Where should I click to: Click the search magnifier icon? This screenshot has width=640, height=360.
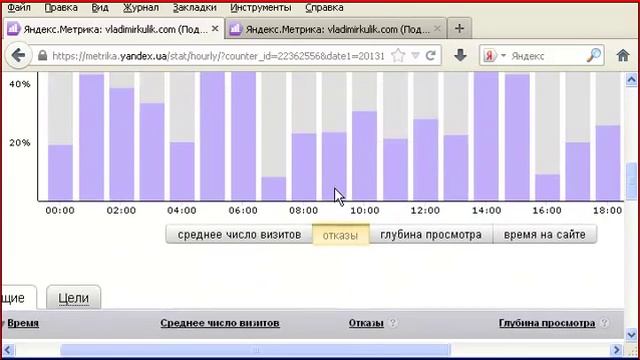pyautogui.click(x=594, y=55)
